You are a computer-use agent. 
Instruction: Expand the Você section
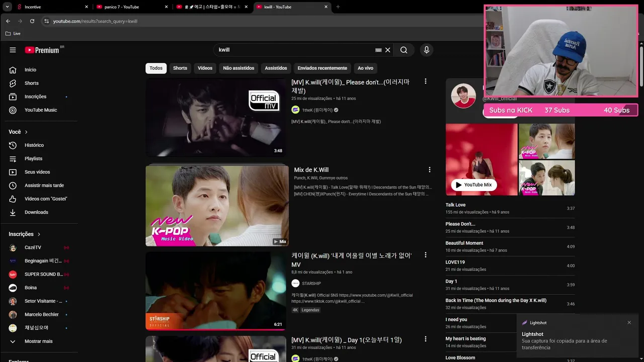(x=18, y=132)
